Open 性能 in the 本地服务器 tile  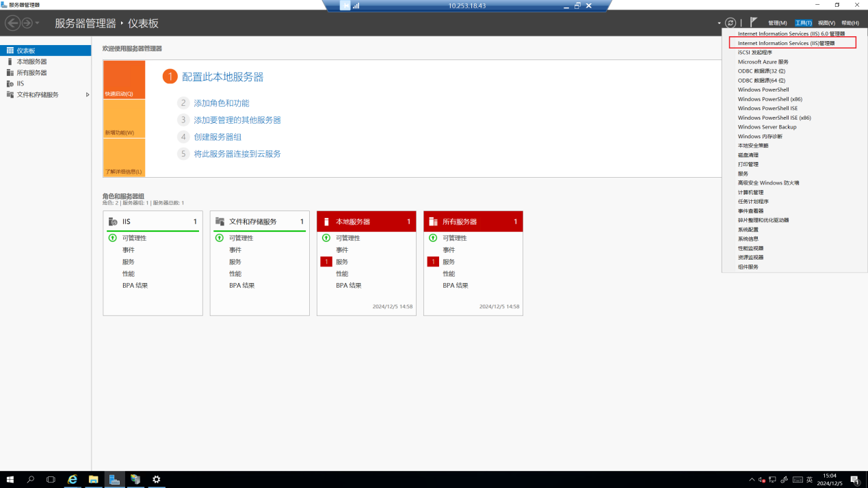point(342,274)
